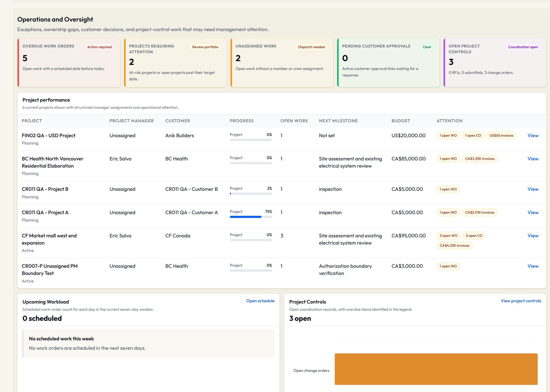This screenshot has height=392, width=550.
Task: Click the 3 open WO tag
Action: click(x=448, y=236)
